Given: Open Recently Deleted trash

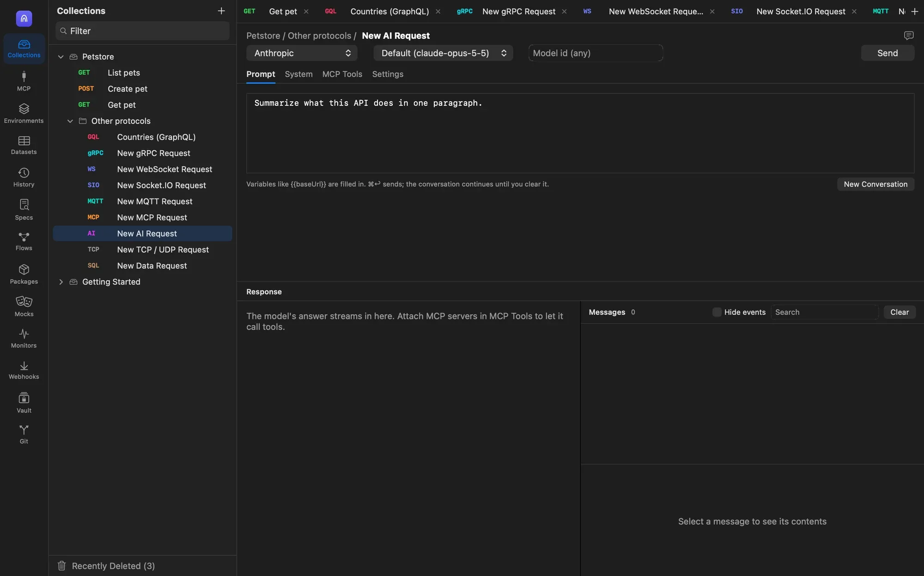Looking at the screenshot, I should point(106,566).
